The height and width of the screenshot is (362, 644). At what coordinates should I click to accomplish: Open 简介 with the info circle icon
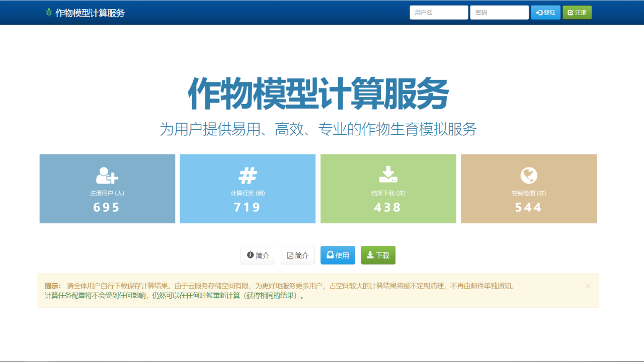click(258, 255)
